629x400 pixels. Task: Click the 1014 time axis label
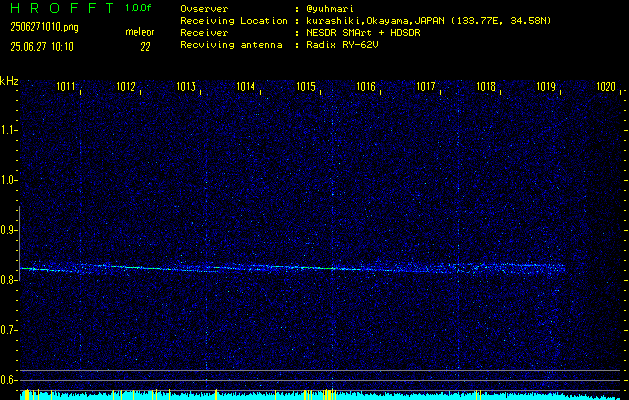tap(246, 86)
